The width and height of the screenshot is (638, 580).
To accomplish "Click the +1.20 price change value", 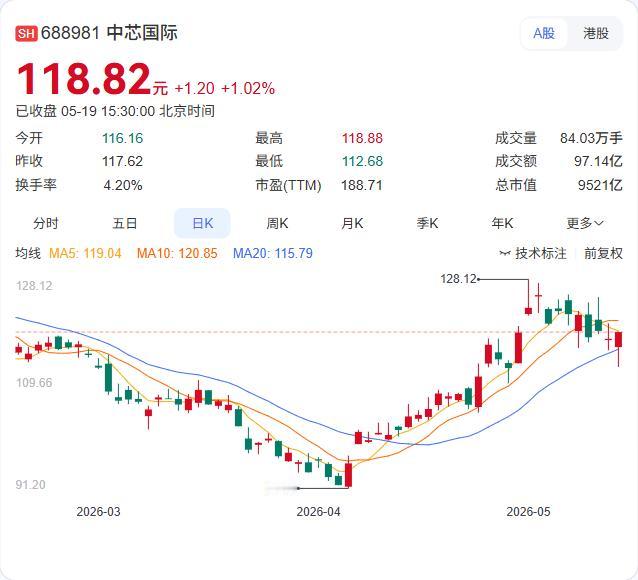I will [x=194, y=88].
